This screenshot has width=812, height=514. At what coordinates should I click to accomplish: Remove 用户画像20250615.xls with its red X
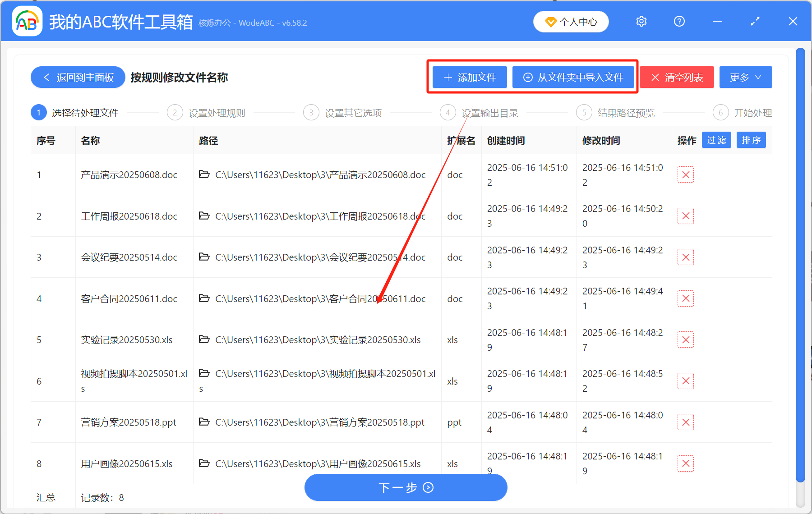click(x=685, y=463)
